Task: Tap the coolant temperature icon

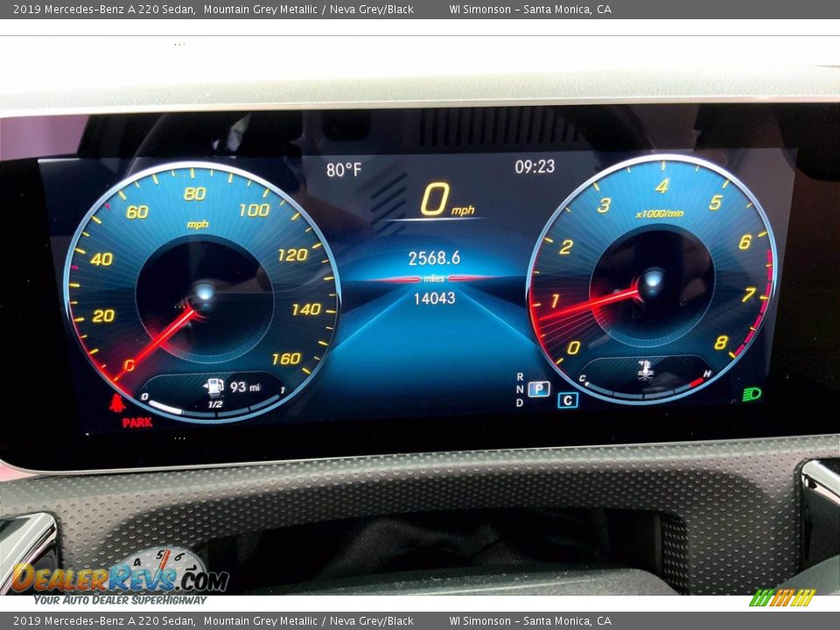Action: click(646, 369)
